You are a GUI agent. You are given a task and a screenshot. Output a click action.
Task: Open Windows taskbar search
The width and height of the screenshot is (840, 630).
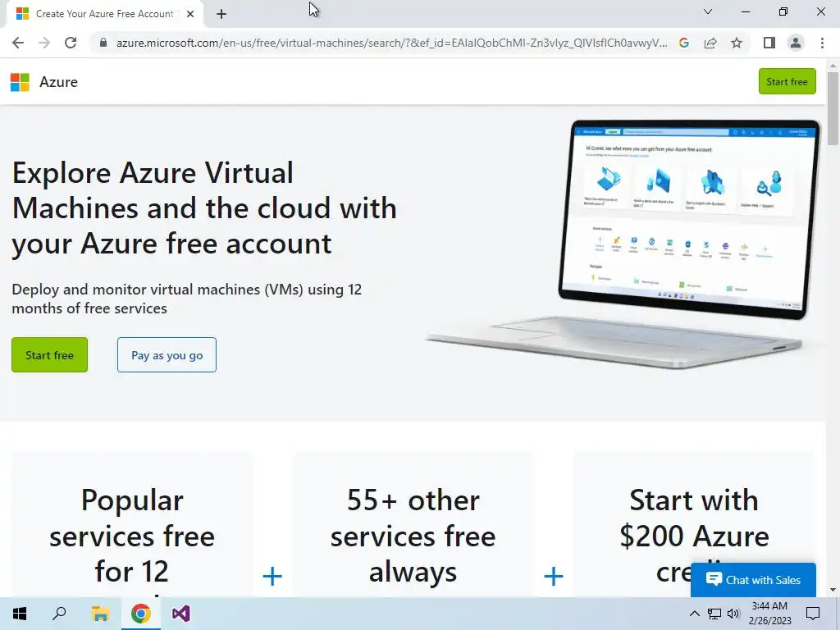click(59, 614)
